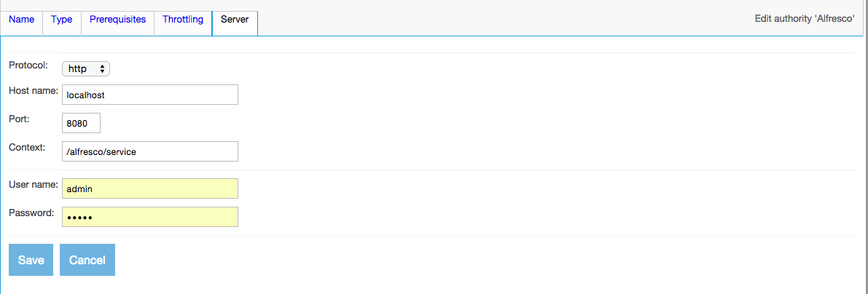Select the Throttling tab
Screen dimensions: 868x294
[x=182, y=20]
